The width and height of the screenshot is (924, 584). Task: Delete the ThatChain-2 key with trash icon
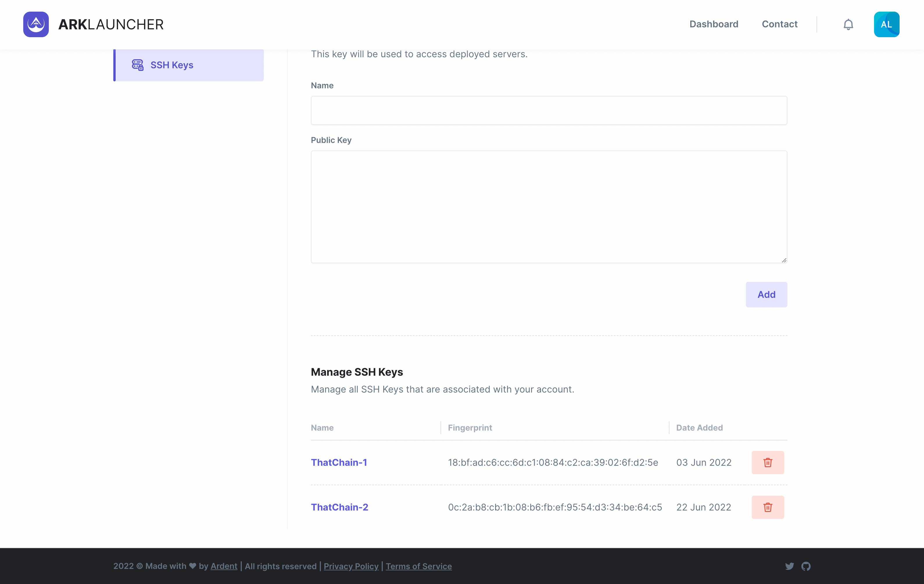[767, 507]
